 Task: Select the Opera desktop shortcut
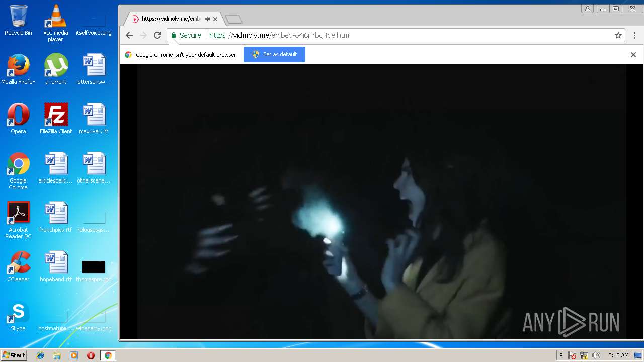point(18,119)
